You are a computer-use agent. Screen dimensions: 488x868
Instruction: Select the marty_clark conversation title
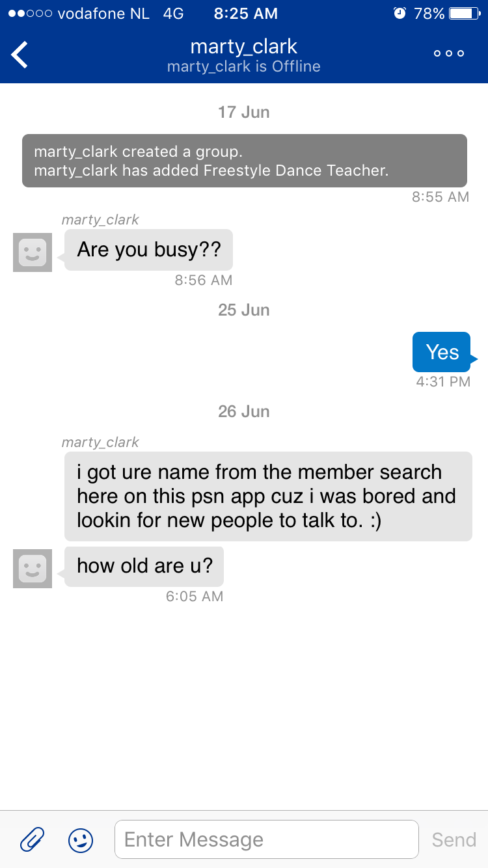244,46
